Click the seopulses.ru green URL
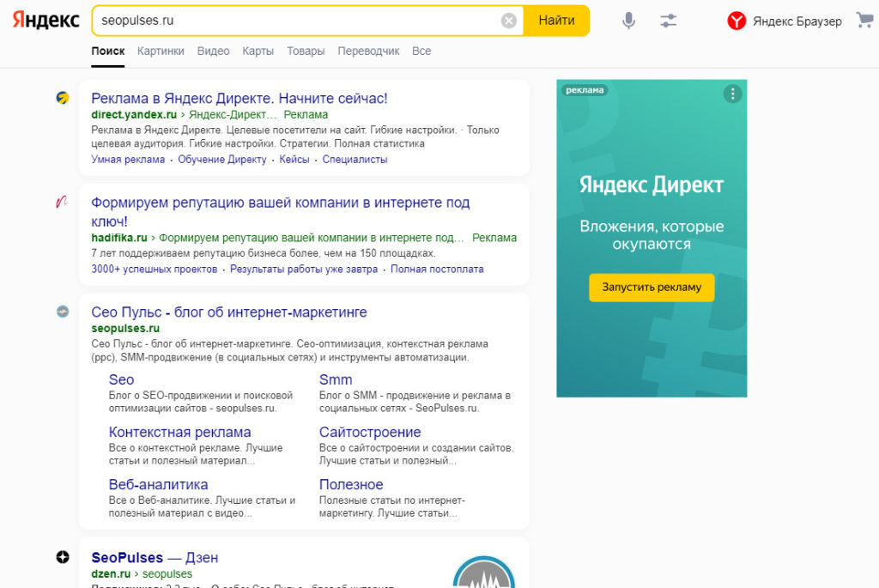This screenshot has height=588, width=879. 125,329
